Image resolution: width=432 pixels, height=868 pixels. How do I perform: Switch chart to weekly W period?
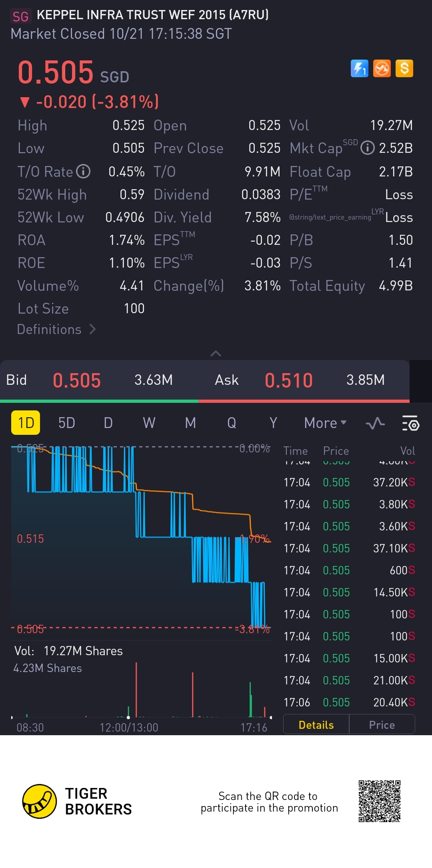point(149,423)
